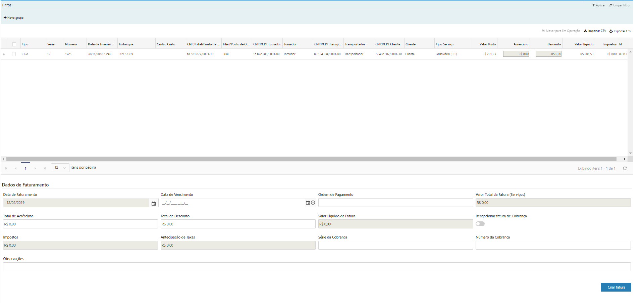This screenshot has width=644, height=303.
Task: Open the Data de Faturamento calendar picker
Action: tap(154, 203)
